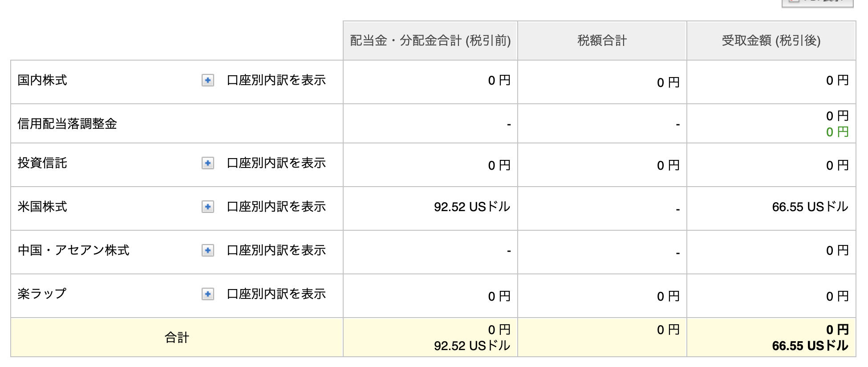Select the 配当金・分配金合計 (税引前) column header

coord(430,41)
